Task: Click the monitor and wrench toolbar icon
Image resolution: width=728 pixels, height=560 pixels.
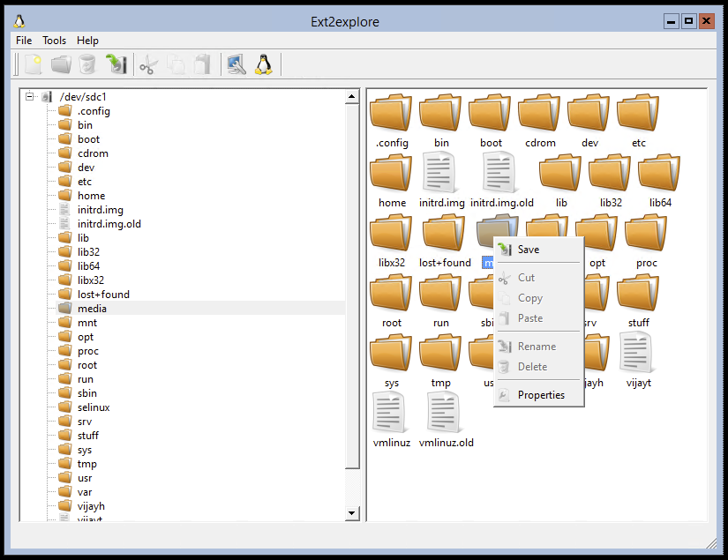Action: point(236,64)
